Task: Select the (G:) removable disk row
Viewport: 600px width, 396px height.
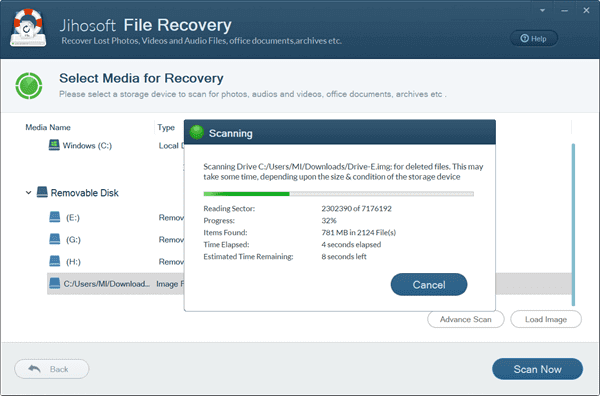Action: (116, 240)
